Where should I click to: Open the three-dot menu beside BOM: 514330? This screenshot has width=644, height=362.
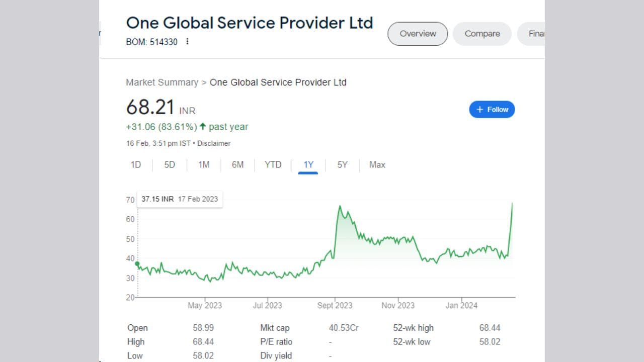[187, 42]
